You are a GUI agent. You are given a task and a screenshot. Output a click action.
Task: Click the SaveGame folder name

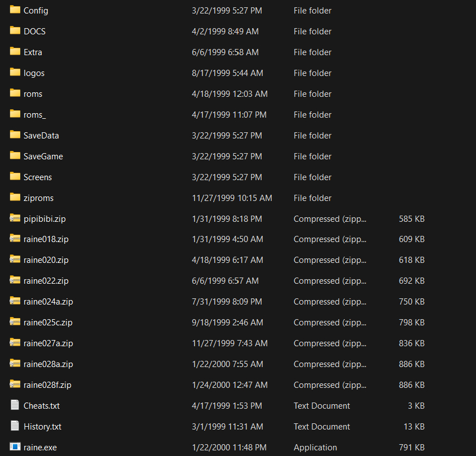point(43,157)
